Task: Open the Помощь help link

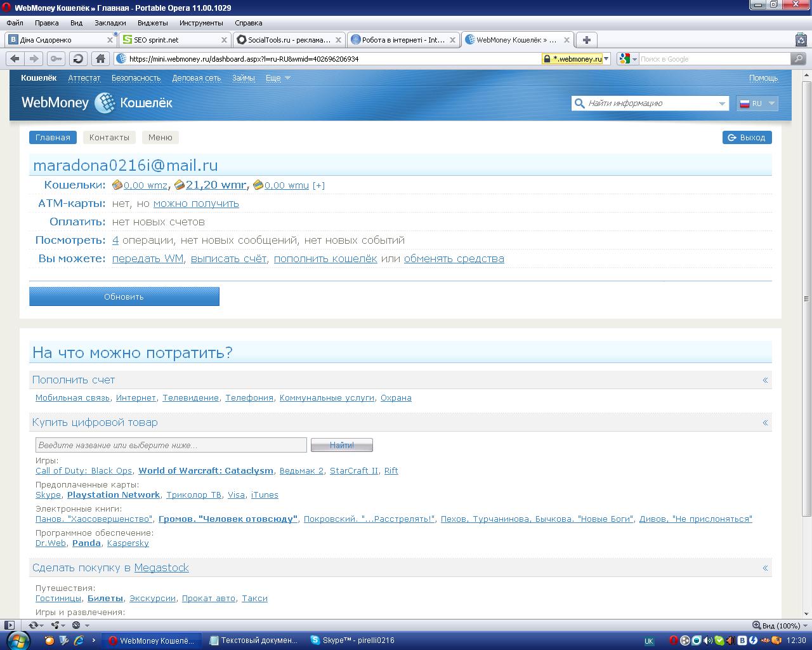Action: click(763, 78)
